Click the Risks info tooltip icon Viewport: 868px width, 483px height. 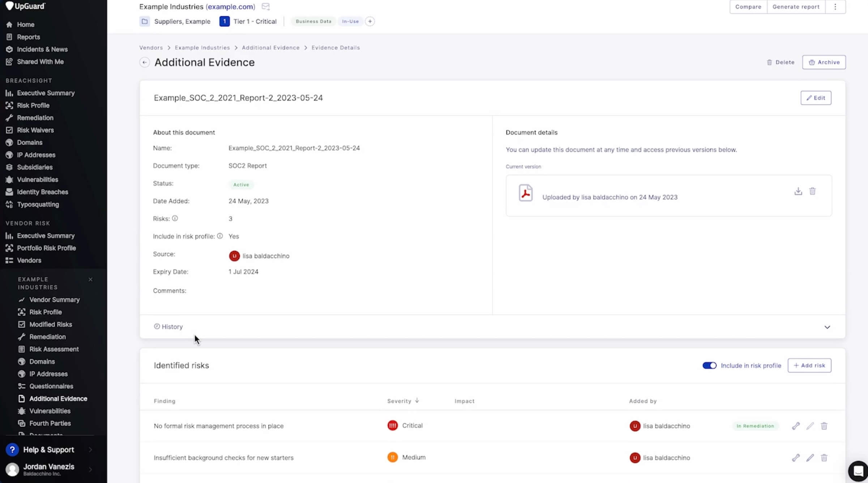point(175,218)
